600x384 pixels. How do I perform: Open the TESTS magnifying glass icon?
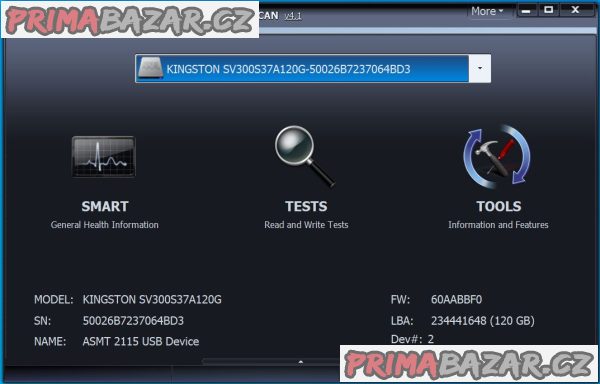coord(305,156)
